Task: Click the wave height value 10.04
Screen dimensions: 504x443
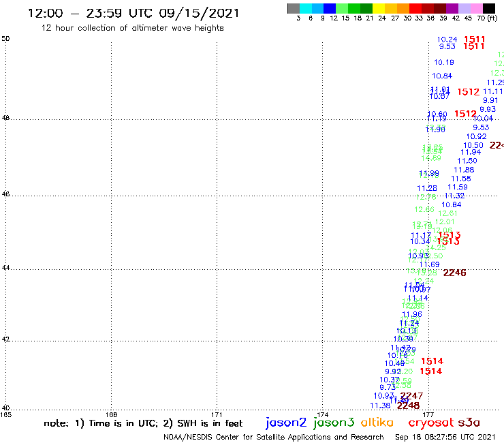Action: coord(483,119)
